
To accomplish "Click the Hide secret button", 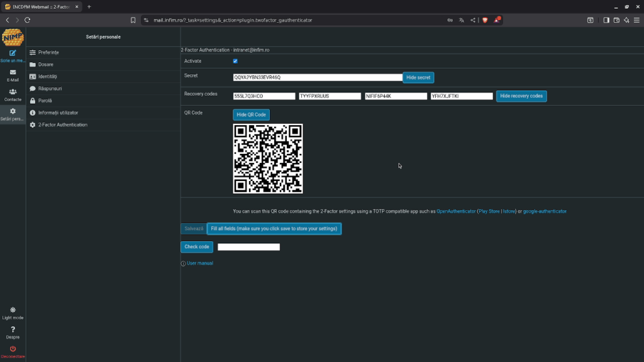I will pos(418,77).
